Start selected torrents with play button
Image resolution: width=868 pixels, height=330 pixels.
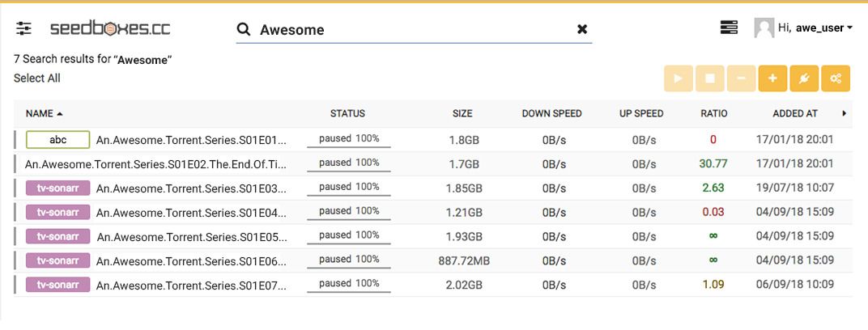click(x=679, y=78)
